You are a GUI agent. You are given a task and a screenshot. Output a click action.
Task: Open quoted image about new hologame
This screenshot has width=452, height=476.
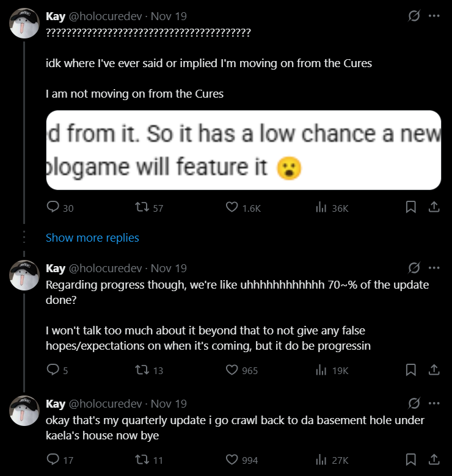tap(243, 150)
